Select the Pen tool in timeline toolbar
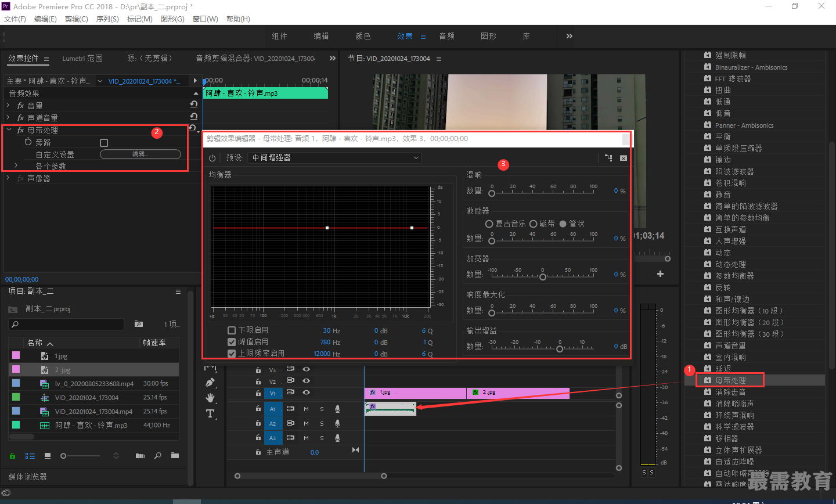The width and height of the screenshot is (836, 504). pyautogui.click(x=210, y=383)
